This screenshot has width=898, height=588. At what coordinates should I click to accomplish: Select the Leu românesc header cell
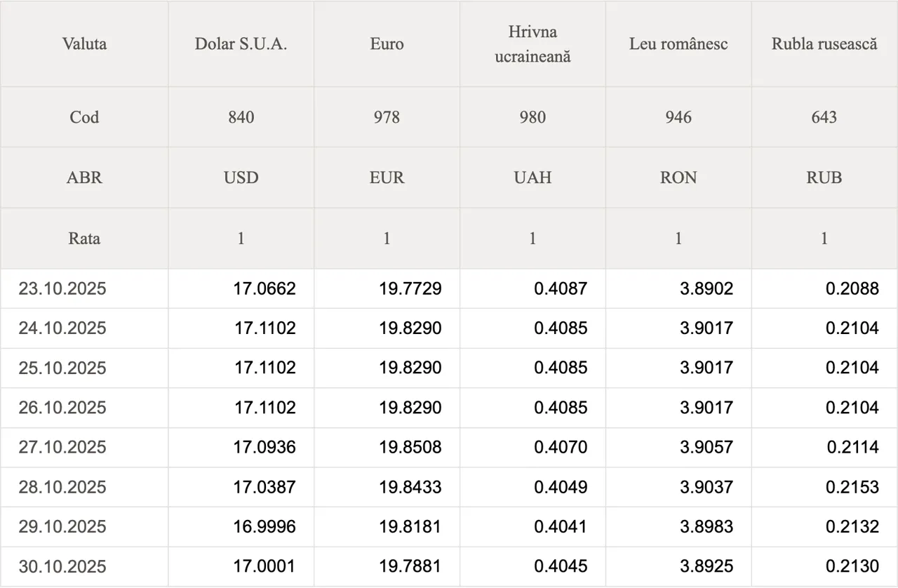[678, 44]
